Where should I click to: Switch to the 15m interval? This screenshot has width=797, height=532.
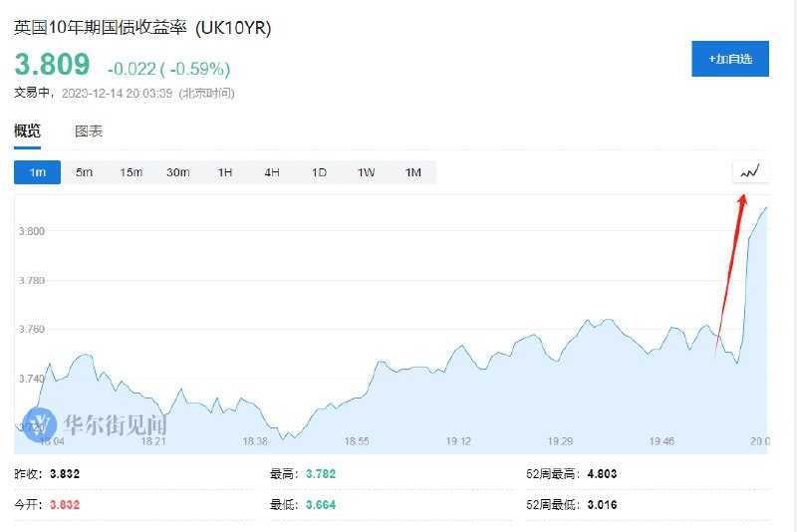132,172
